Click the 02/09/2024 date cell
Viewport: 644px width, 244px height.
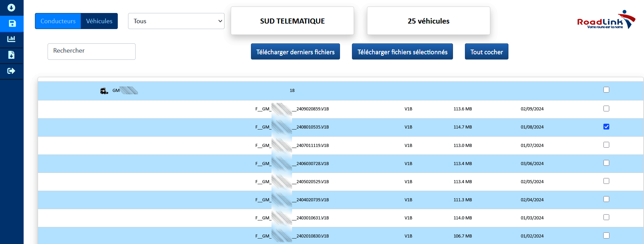click(x=532, y=109)
